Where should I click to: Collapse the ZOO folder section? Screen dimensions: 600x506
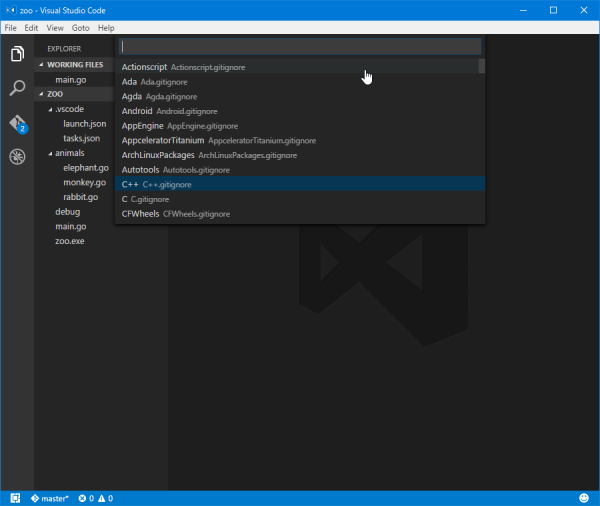click(x=75, y=94)
